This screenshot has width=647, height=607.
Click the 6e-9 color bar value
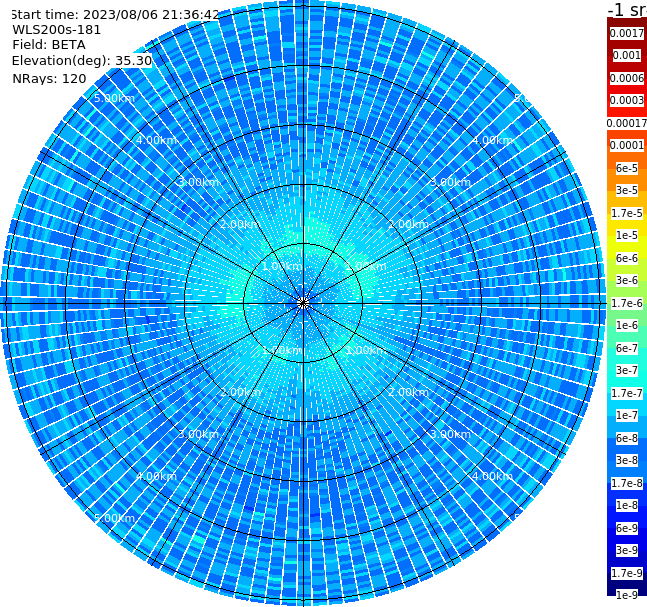(x=627, y=528)
